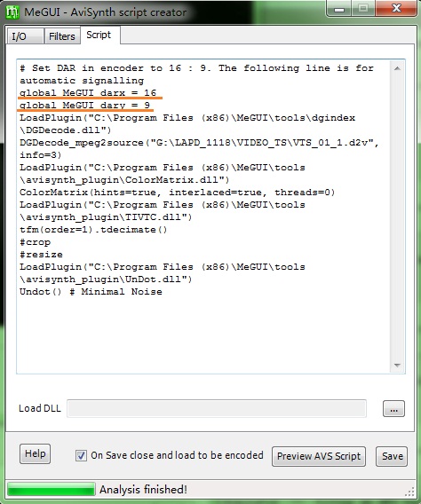Click the scrollbar up arrow in script box

pos(397,68)
